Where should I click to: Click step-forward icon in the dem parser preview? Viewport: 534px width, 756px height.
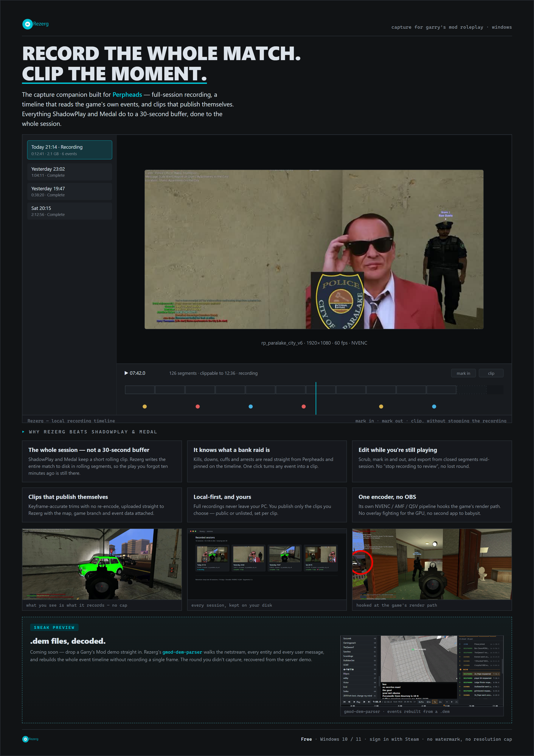coord(364,702)
